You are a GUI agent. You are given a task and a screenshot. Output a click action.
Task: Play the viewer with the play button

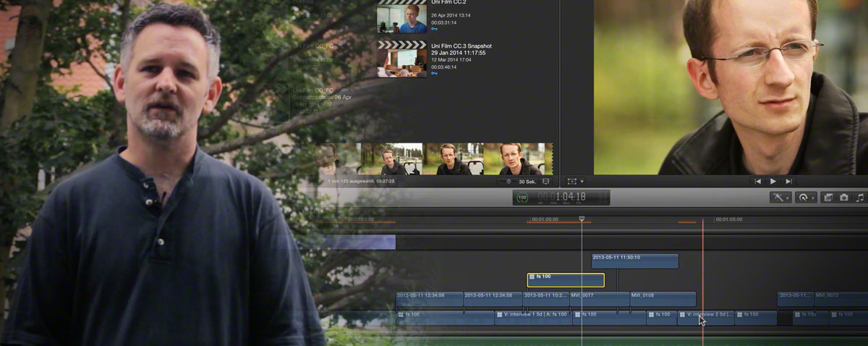tap(773, 182)
